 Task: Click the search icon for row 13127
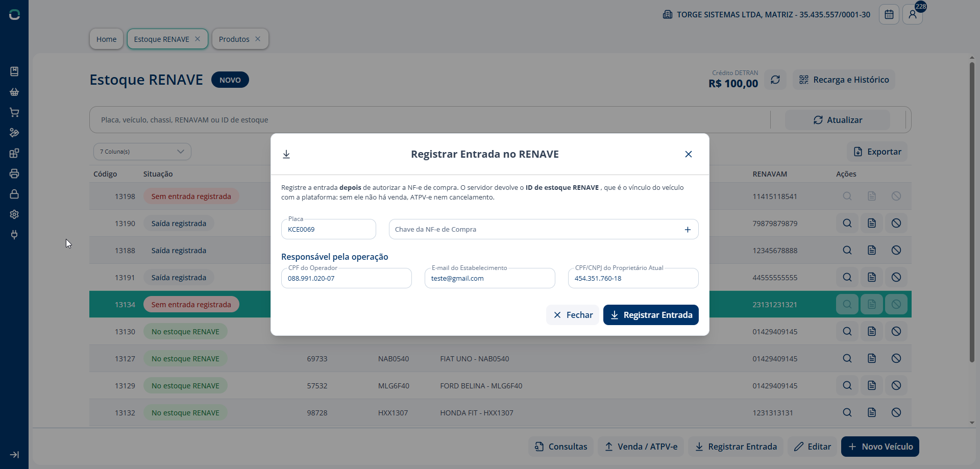coord(847,358)
